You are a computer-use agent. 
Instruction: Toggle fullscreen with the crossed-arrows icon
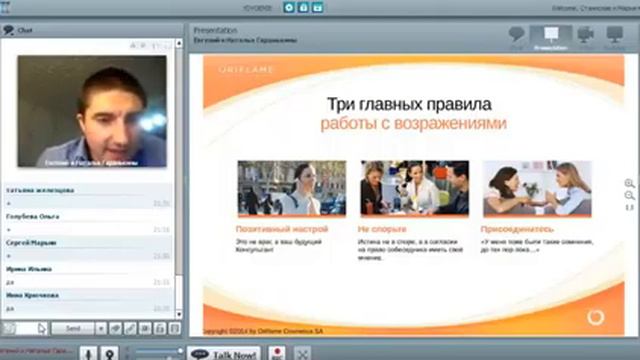tap(302, 354)
